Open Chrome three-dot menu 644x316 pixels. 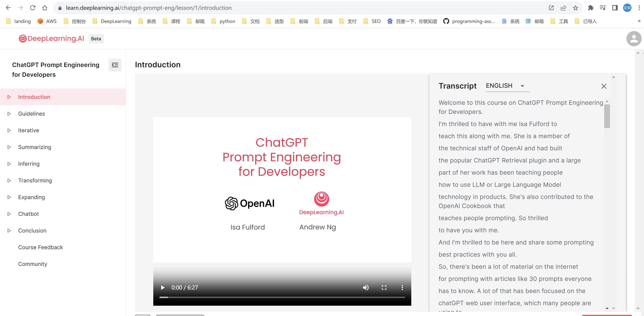tap(639, 8)
